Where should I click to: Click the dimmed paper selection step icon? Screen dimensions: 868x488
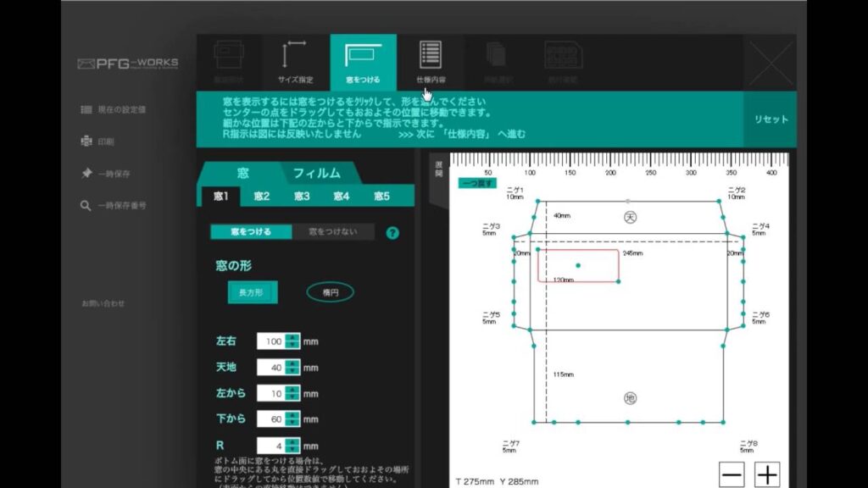coord(497,61)
